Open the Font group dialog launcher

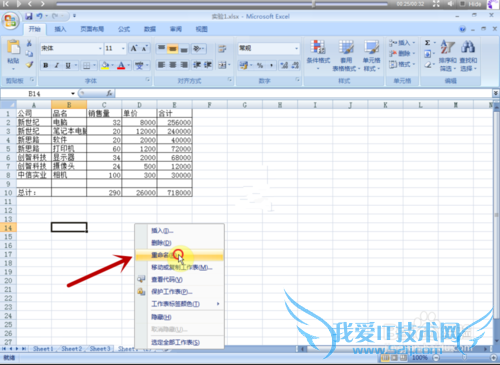pyautogui.click(x=147, y=80)
